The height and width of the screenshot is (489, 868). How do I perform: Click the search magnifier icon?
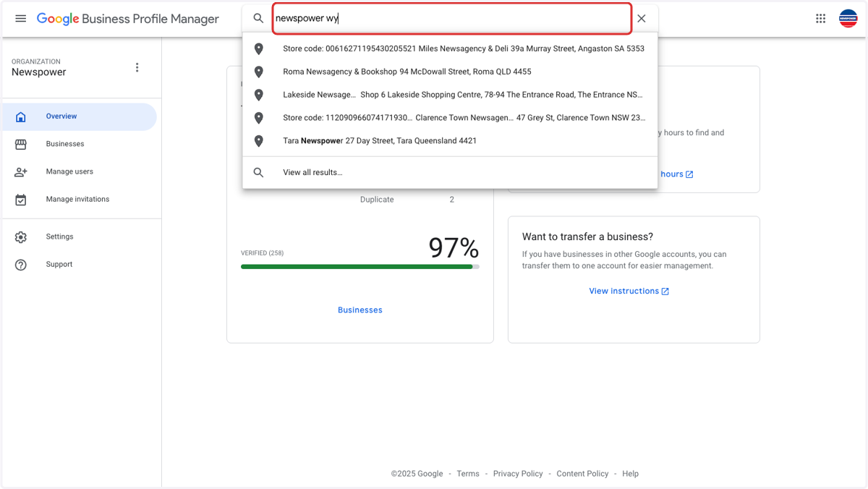pos(258,19)
